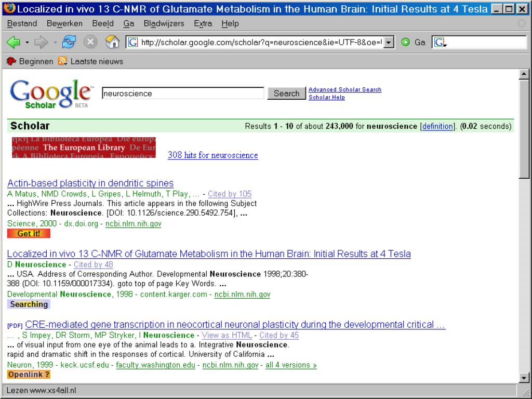Click View as HTML link

tap(227, 335)
